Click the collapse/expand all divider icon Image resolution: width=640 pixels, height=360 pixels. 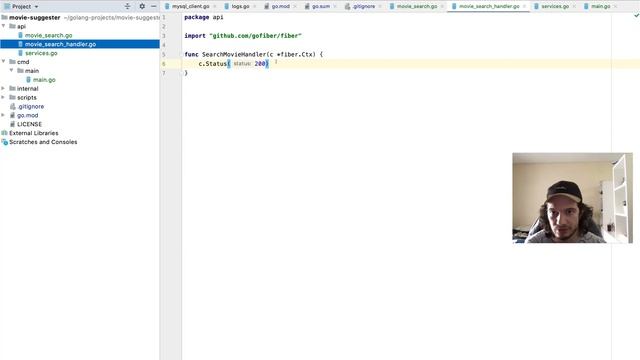coord(127,6)
